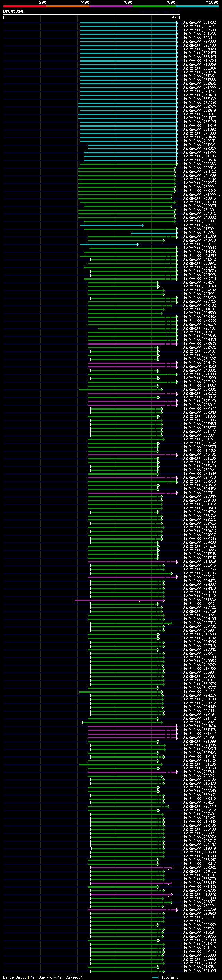Click the =100char. scale legend

[166, 977]
